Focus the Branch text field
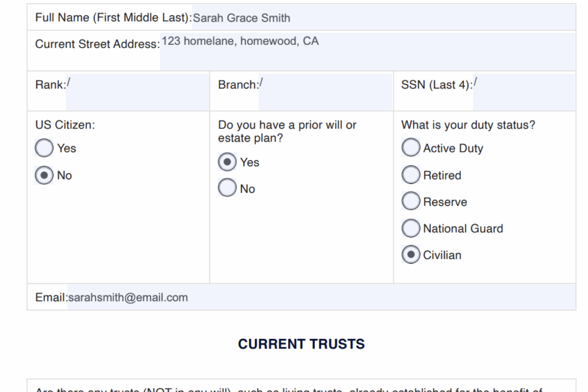Image resolution: width=588 pixels, height=392 pixels. (x=326, y=92)
